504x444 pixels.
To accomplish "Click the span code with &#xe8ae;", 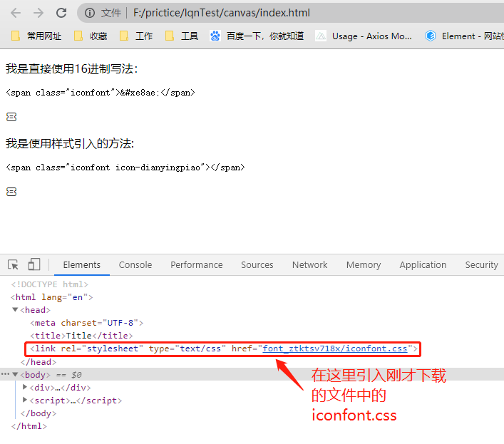I will [x=101, y=93].
